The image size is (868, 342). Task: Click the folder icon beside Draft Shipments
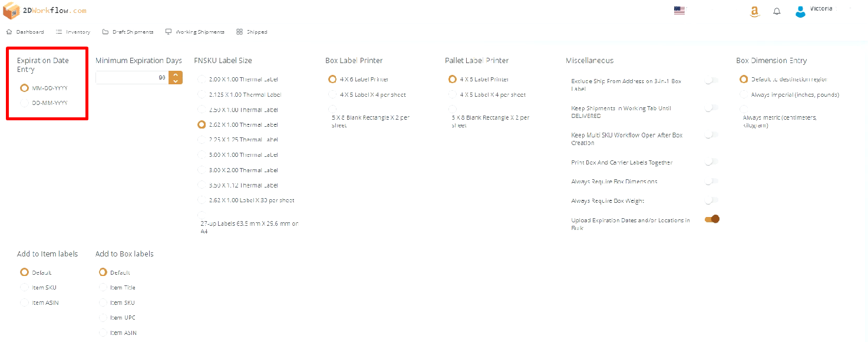tap(105, 31)
